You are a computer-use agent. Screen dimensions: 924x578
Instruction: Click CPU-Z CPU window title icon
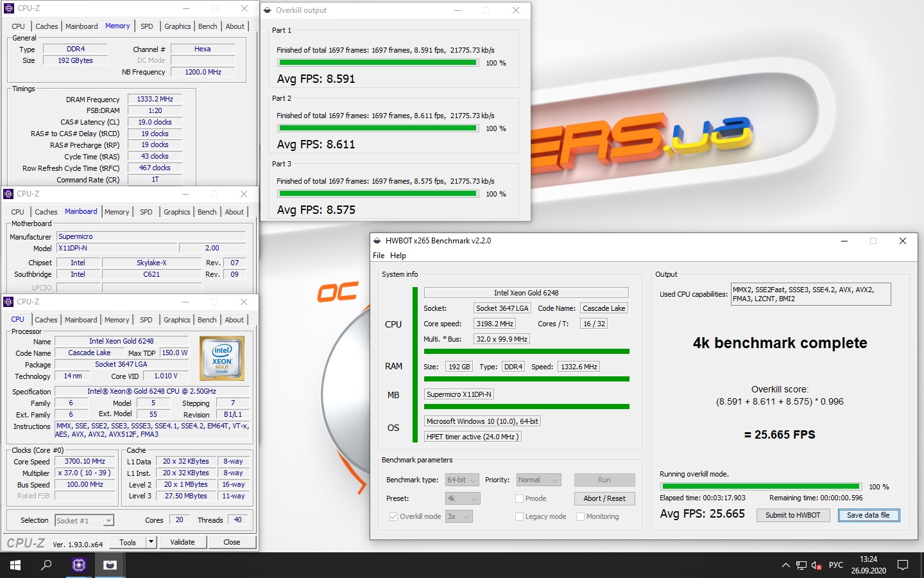coord(9,302)
